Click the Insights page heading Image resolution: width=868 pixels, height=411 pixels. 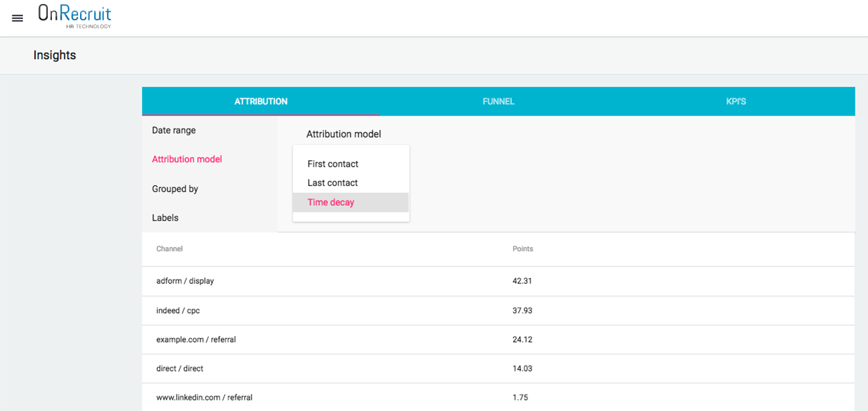(x=55, y=55)
